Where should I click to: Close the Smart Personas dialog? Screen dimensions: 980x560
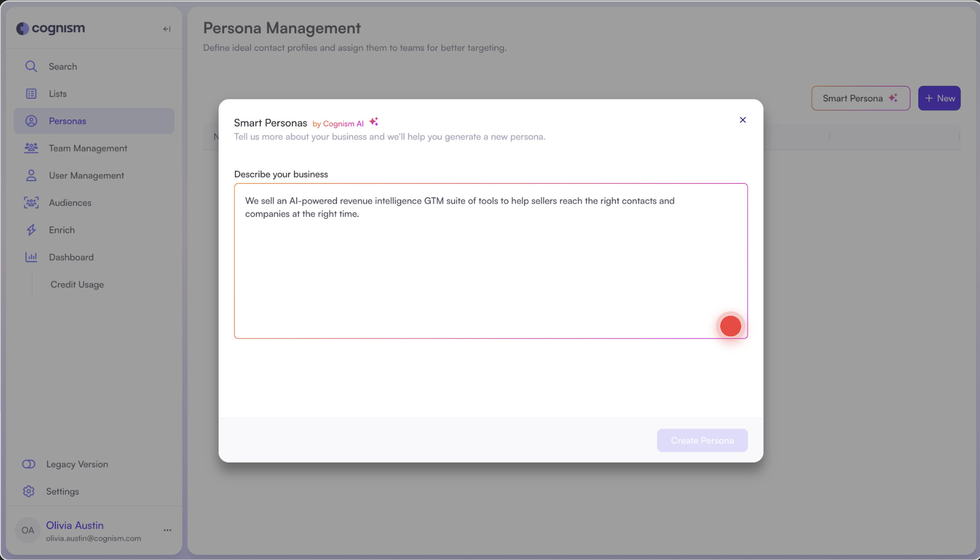coord(743,120)
